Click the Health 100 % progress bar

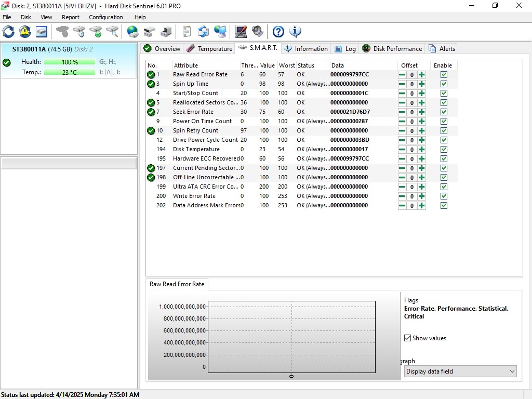click(70, 62)
